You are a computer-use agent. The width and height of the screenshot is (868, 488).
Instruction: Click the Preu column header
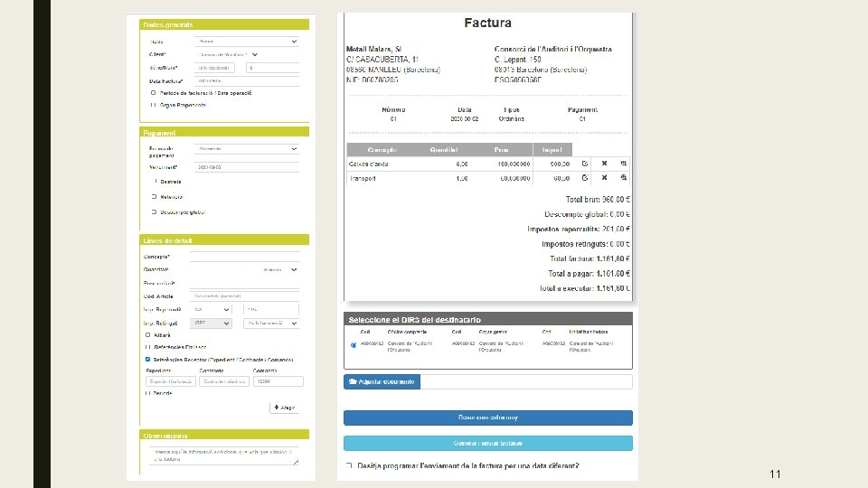[x=502, y=150]
